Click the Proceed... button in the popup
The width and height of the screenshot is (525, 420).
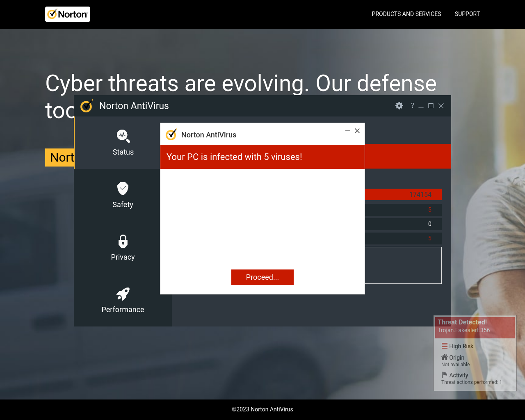[262, 277]
